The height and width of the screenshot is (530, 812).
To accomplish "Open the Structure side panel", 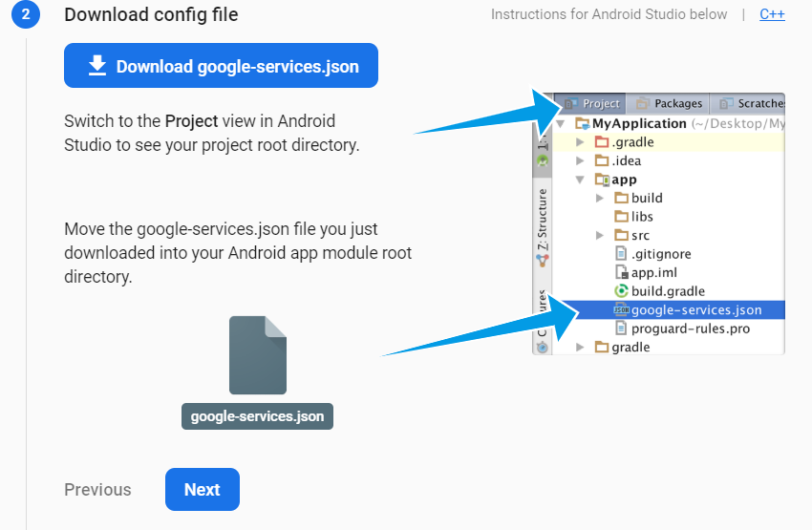I will pos(543,220).
